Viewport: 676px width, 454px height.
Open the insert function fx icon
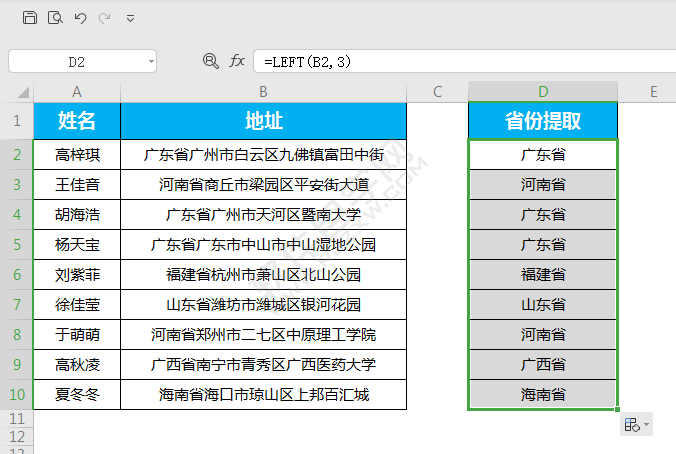coord(237,61)
